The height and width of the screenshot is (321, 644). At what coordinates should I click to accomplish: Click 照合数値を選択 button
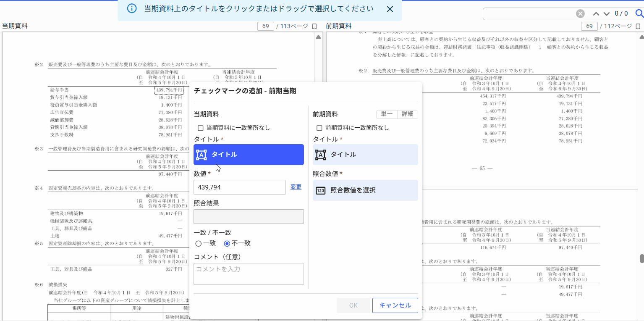point(365,190)
